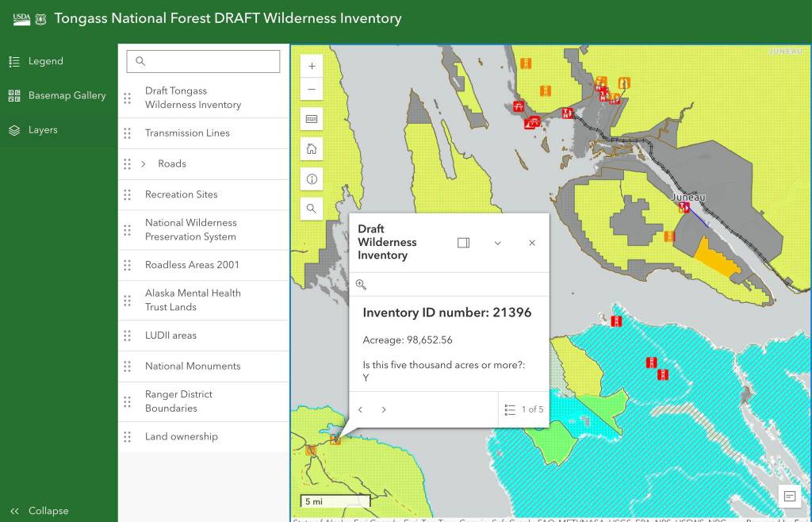The width and height of the screenshot is (812, 522).
Task: Go to the next popup feature
Action: point(384,410)
